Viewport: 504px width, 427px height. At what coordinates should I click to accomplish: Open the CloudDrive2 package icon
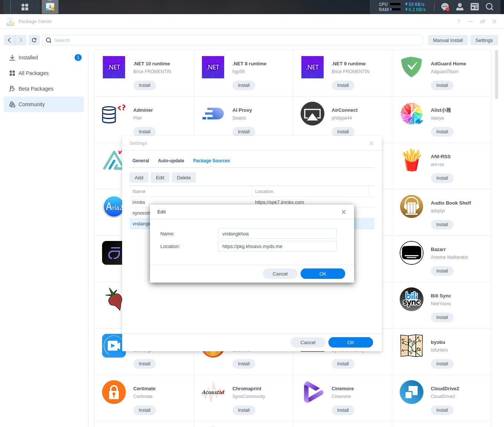point(412,392)
